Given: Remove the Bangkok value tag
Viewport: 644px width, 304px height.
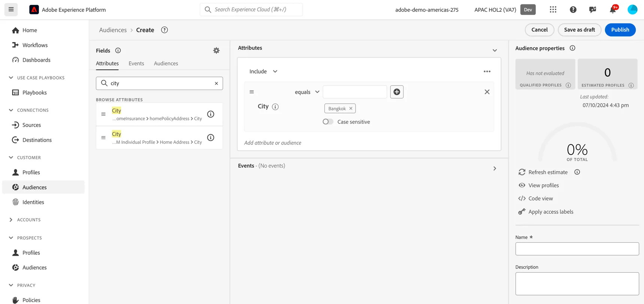Looking at the screenshot, I should [351, 108].
